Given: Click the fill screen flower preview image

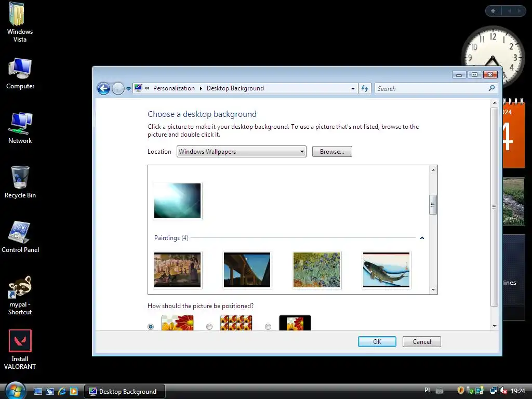Looking at the screenshot, I should (178, 323).
